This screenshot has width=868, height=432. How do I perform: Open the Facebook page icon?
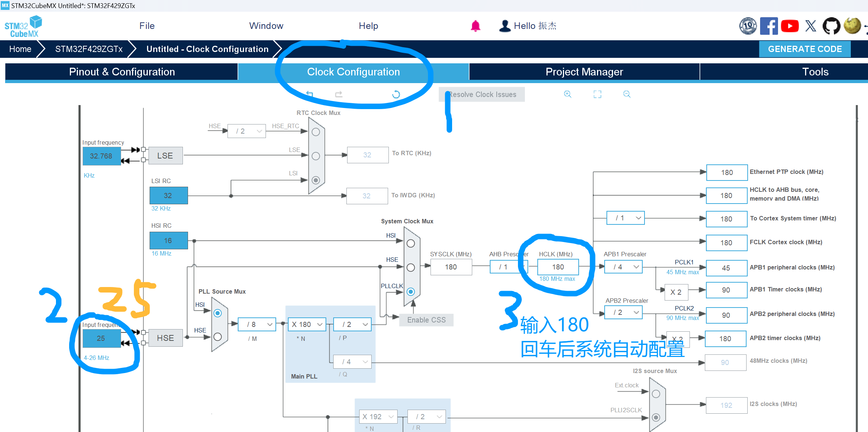coord(769,26)
